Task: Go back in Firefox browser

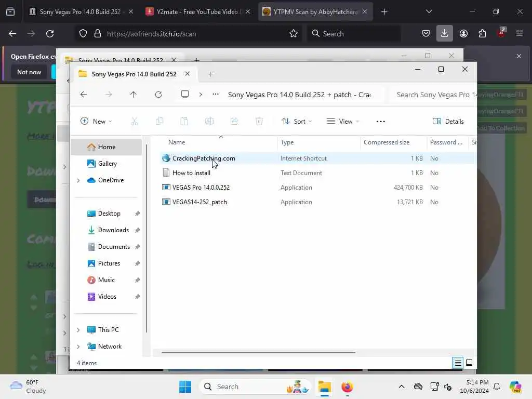Action: (12, 34)
